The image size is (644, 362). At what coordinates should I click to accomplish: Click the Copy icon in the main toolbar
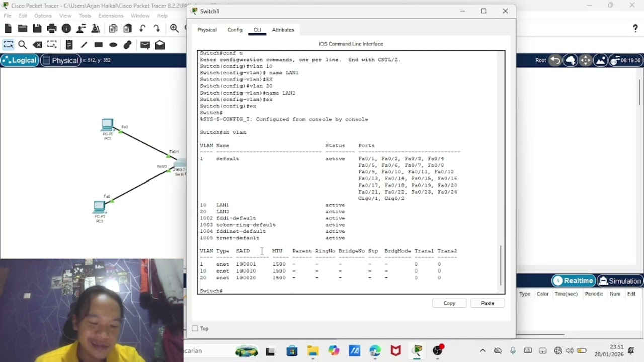click(113, 29)
